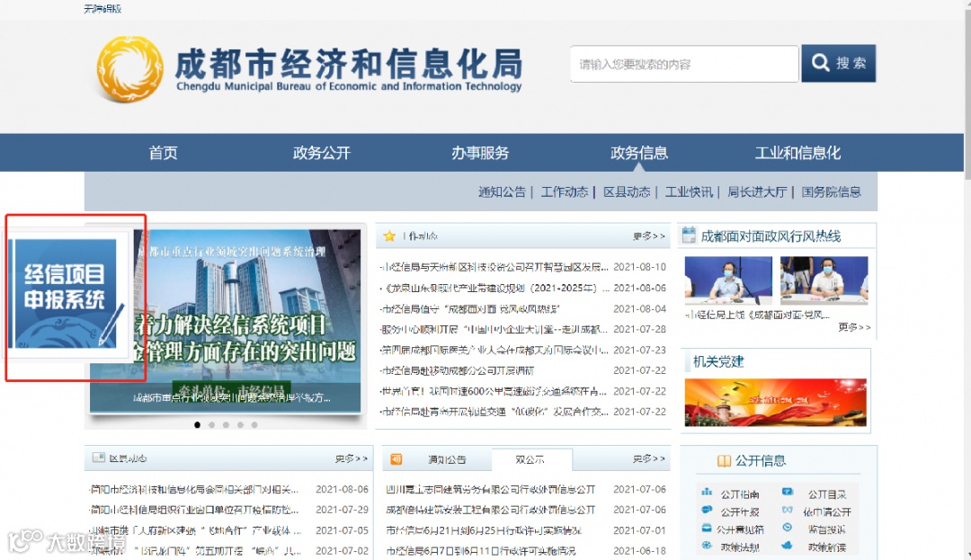Viewport: 971px width, 560px height.
Task: Expand 更多 under the hotline photos
Action: [x=854, y=327]
